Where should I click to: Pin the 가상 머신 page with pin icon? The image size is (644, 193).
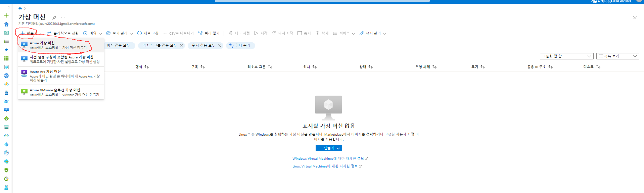tap(54, 17)
